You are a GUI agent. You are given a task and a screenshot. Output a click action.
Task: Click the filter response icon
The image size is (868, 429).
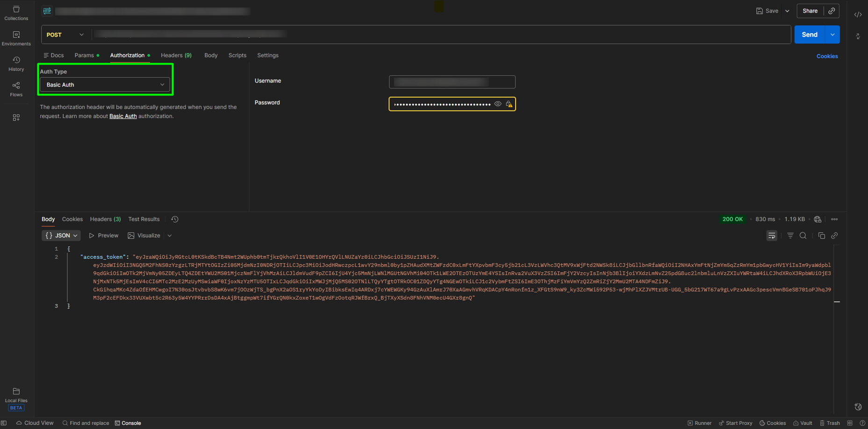pyautogui.click(x=790, y=236)
